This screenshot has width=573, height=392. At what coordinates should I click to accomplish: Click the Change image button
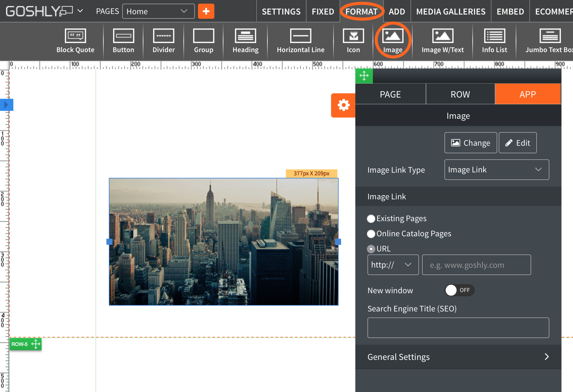point(471,143)
